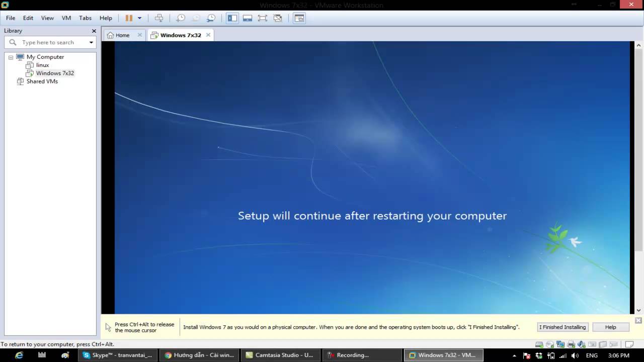644x362 pixels.
Task: Dismiss the yellow installation hint bar
Action: pos(638,320)
